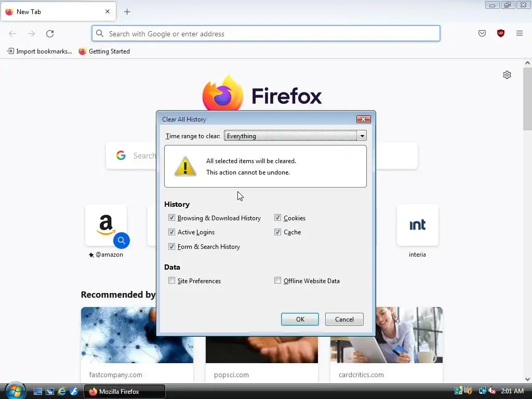
Task: Click OK to clear history
Action: [x=300, y=320]
